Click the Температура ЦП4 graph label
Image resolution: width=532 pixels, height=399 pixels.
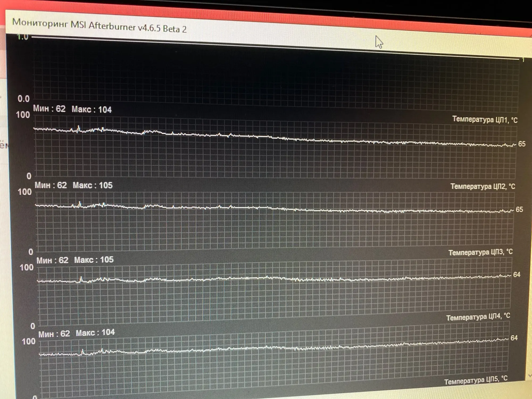click(478, 317)
